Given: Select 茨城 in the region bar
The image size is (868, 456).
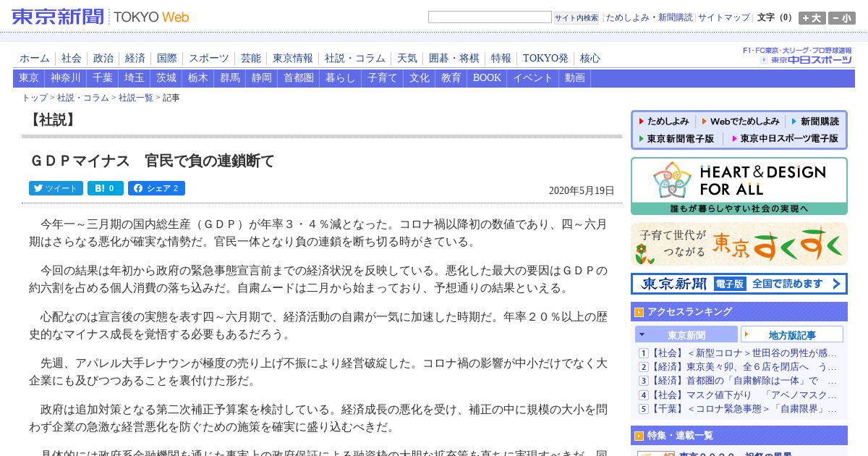Looking at the screenshot, I should click(x=166, y=78).
